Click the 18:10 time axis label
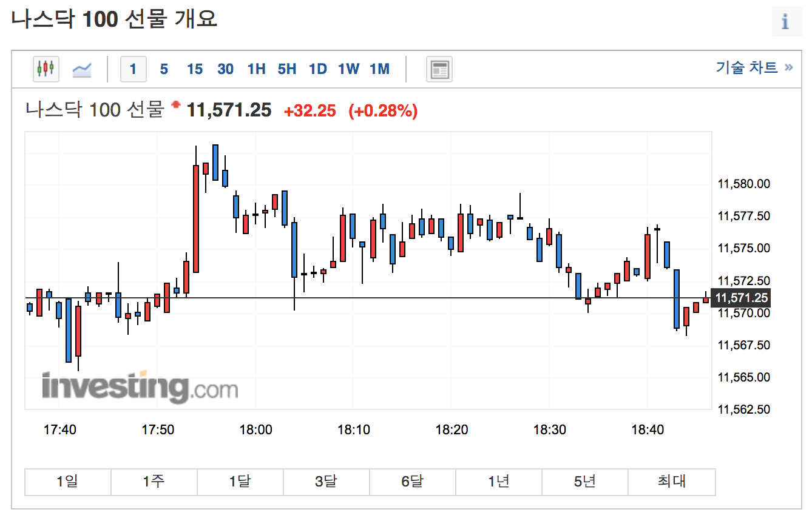The height and width of the screenshot is (518, 812). pyautogui.click(x=354, y=430)
